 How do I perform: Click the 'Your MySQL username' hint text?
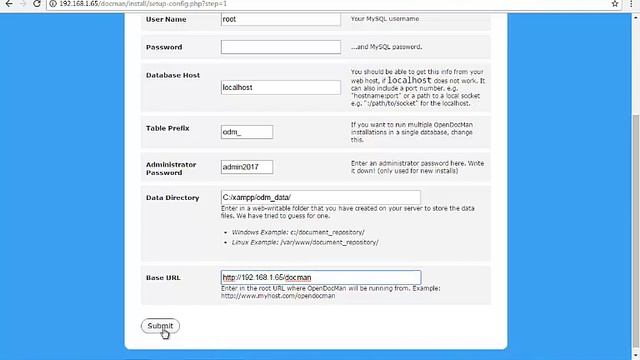tap(385, 19)
